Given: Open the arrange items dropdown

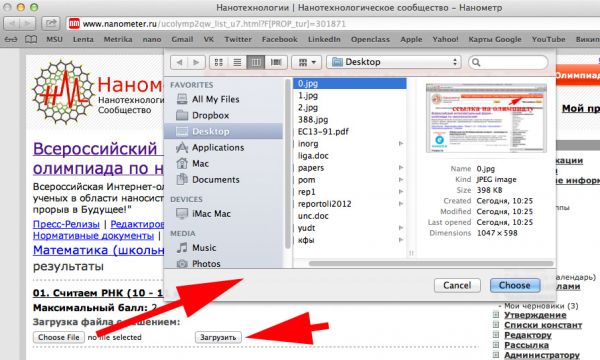Looking at the screenshot, I should coord(307,62).
